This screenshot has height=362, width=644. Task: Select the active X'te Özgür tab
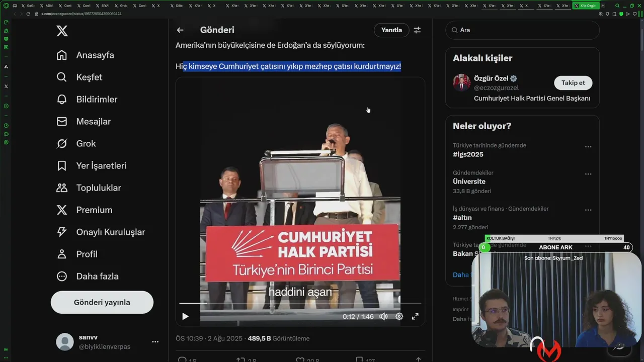[x=586, y=6]
